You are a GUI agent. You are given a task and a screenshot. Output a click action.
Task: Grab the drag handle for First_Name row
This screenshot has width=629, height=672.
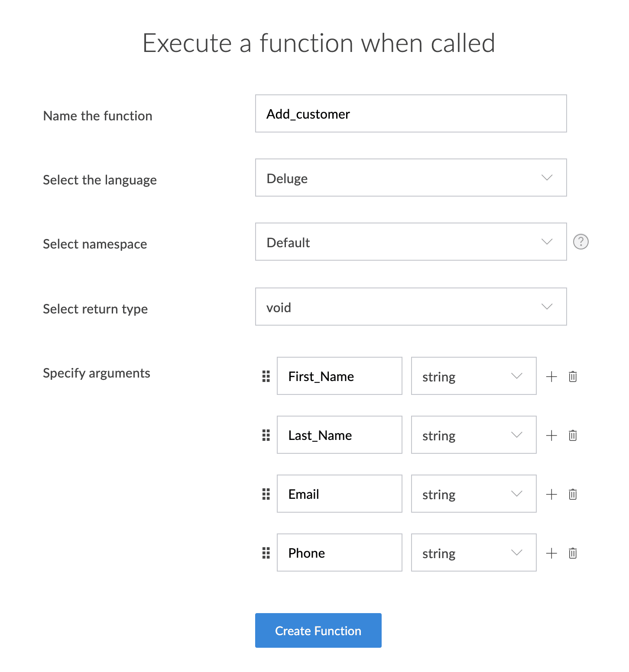[266, 376]
